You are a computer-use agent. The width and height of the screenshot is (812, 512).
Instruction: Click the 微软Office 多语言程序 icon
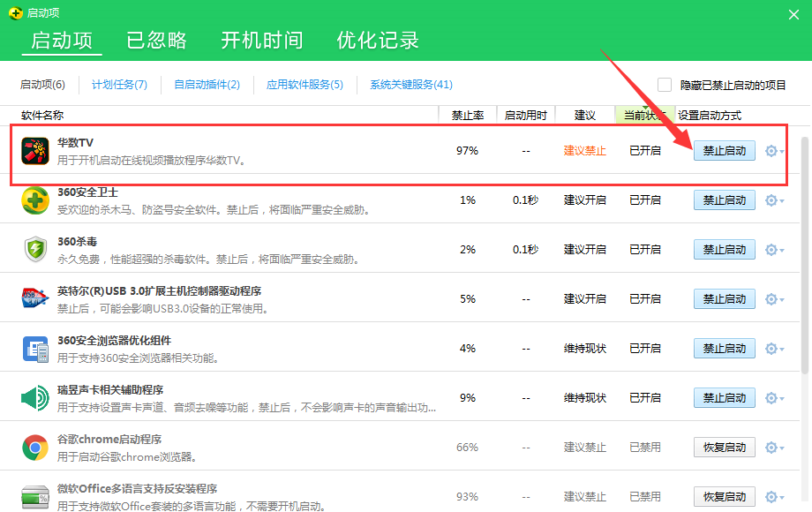coord(35,496)
